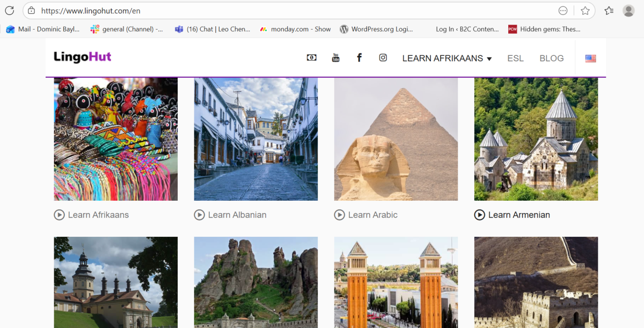
Task: Open US flag language selector
Action: click(590, 59)
